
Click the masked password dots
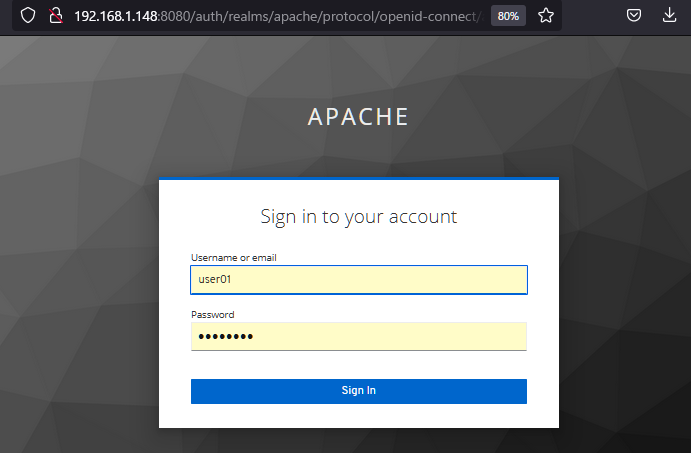pos(225,337)
